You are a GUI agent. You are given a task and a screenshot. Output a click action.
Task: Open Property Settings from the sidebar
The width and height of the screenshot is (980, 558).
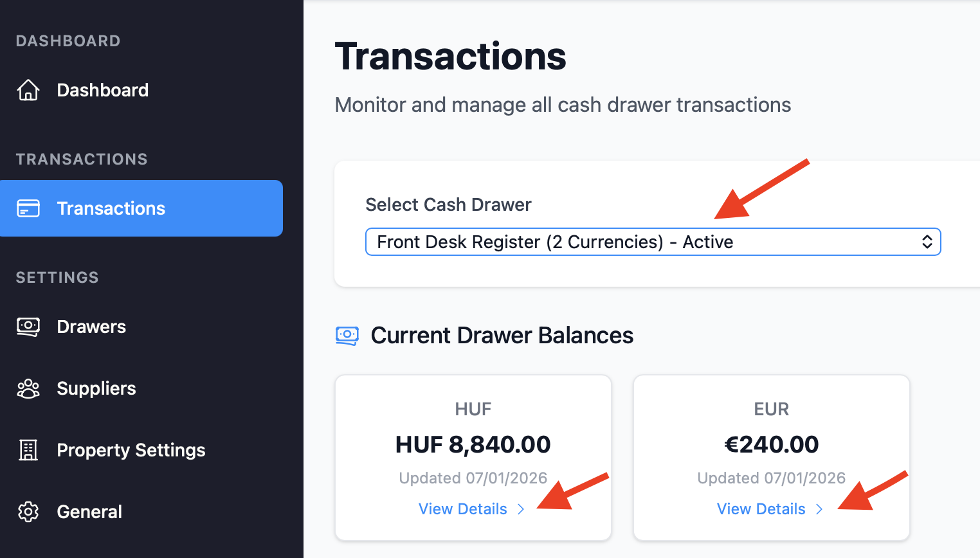click(131, 450)
